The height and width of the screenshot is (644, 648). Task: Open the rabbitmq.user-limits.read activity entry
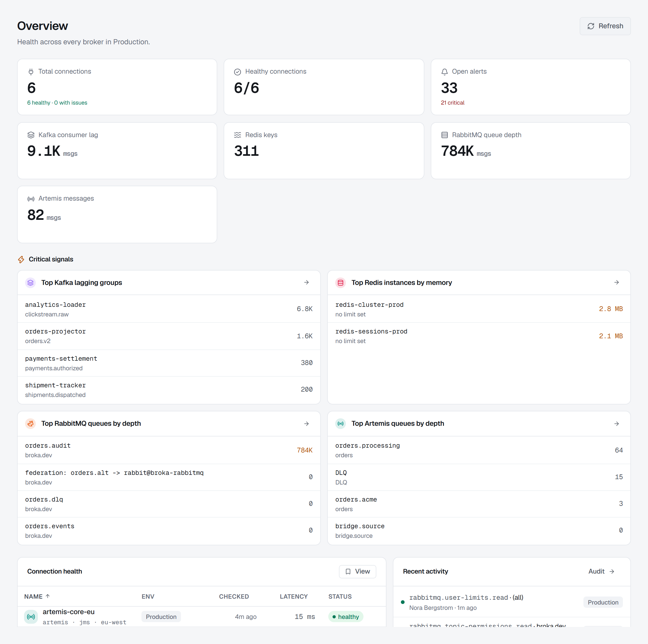(x=512, y=602)
